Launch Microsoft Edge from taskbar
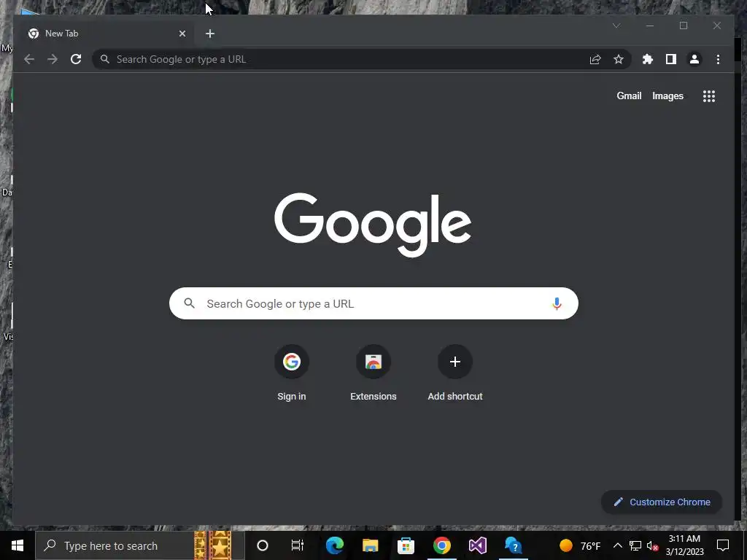This screenshot has width=747, height=560. pos(334,545)
